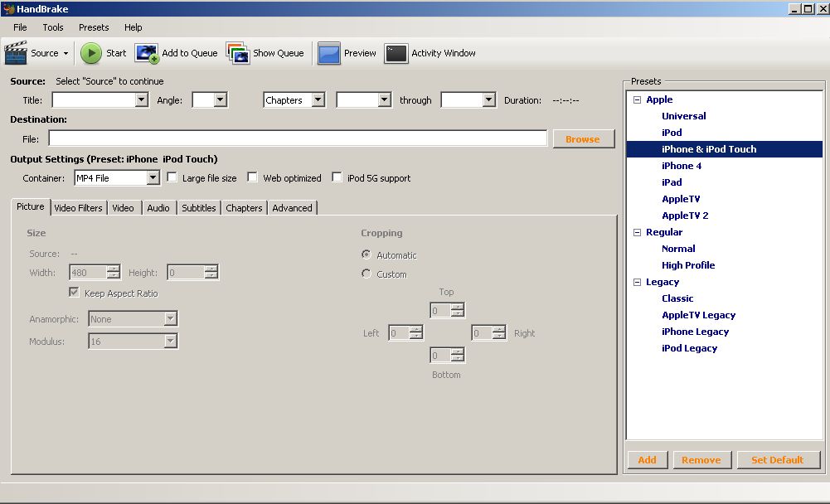This screenshot has width=830, height=504.
Task: Click the Width spinner field
Action: tap(95, 273)
